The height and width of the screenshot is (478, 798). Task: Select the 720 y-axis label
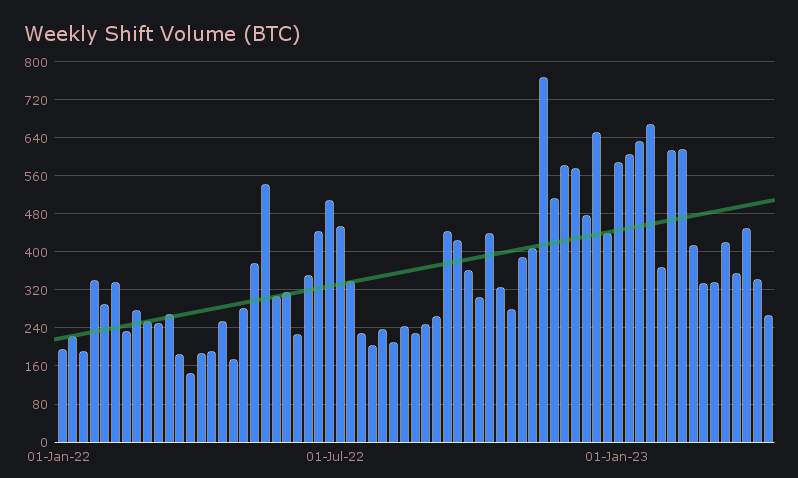tap(36, 100)
